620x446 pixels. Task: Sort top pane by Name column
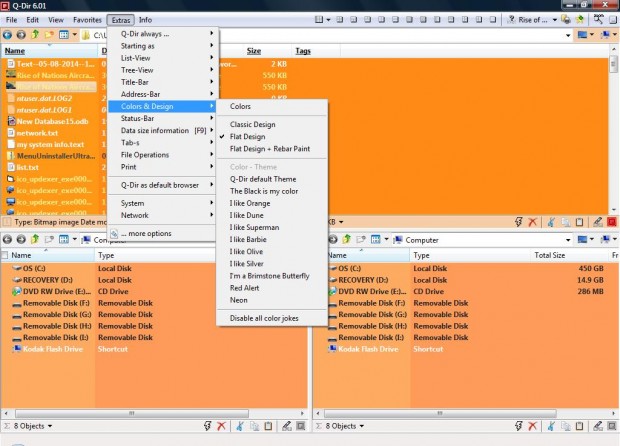[x=15, y=51]
